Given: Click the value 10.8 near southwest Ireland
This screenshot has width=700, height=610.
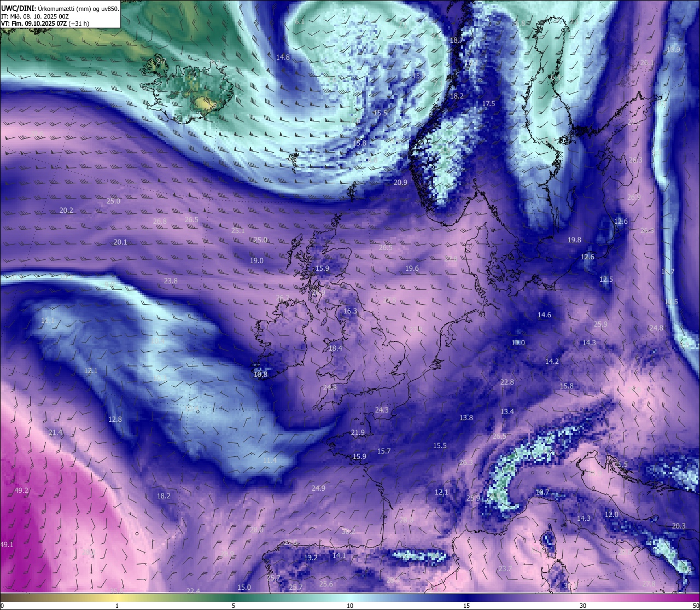Looking at the screenshot, I should (261, 374).
